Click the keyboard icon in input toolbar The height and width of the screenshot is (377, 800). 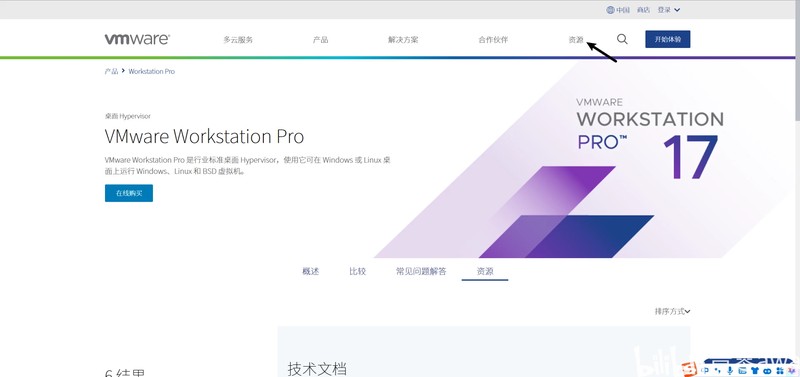742,371
